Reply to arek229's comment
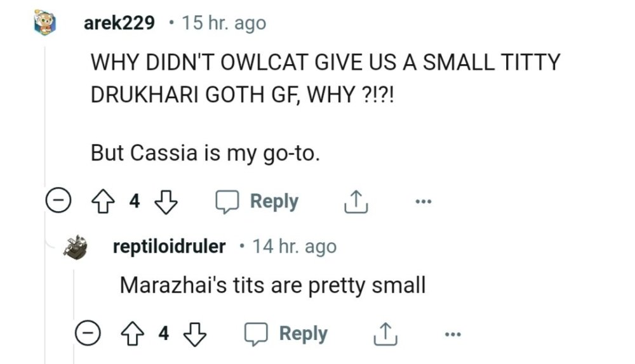 pos(257,202)
